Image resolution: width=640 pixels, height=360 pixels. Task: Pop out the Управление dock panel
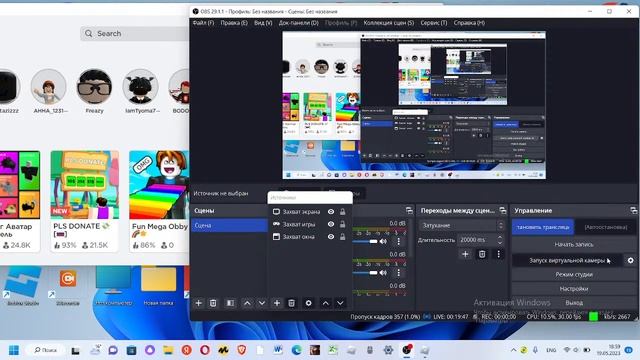click(x=633, y=210)
